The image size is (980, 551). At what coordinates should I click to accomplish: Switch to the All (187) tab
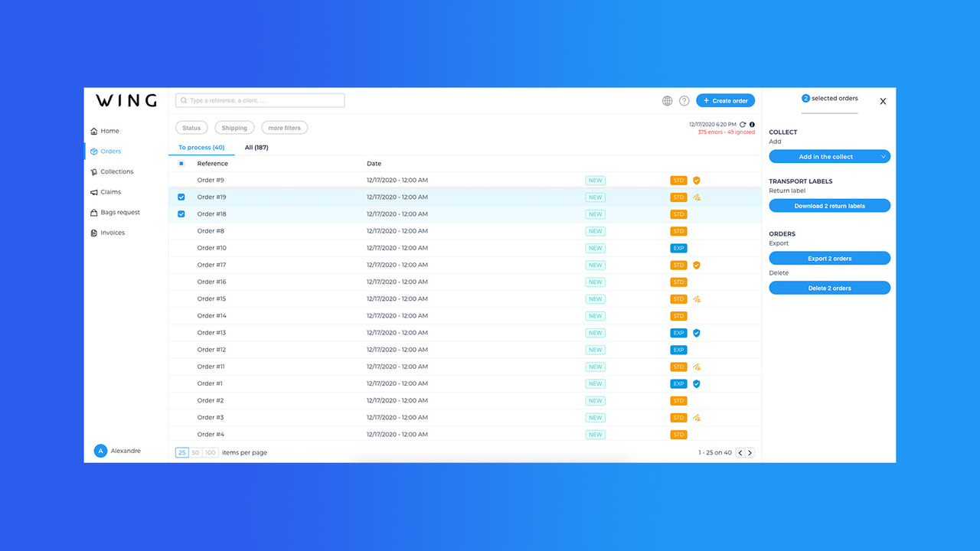256,147
